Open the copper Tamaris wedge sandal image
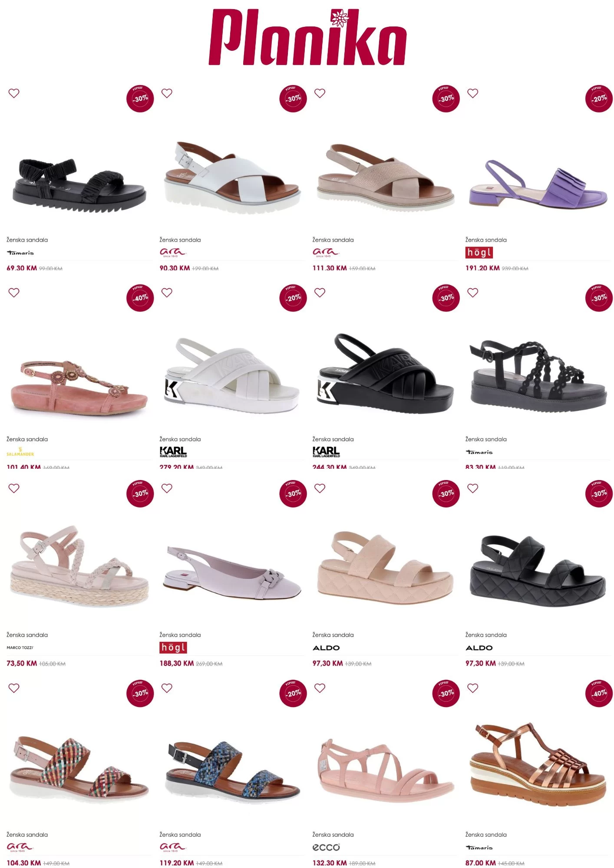Viewport: 614px width, 868px height. tap(538, 765)
